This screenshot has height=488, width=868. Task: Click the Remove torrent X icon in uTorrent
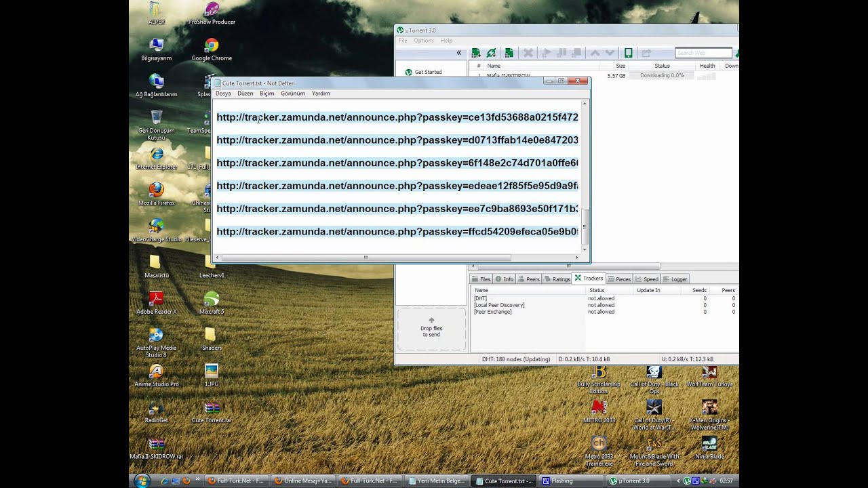point(528,53)
